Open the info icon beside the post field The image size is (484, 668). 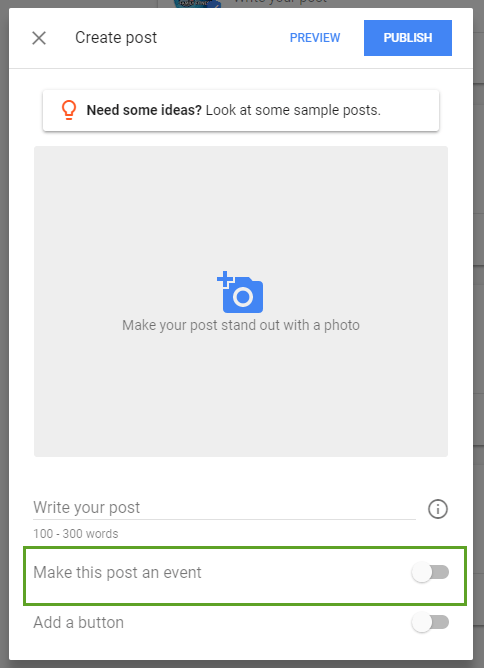(x=438, y=509)
